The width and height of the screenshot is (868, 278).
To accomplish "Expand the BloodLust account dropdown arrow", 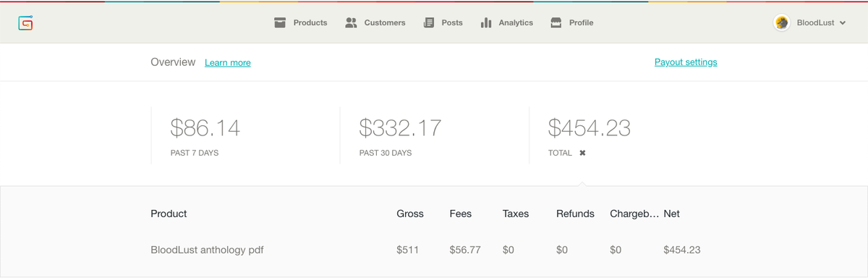I will [x=843, y=23].
